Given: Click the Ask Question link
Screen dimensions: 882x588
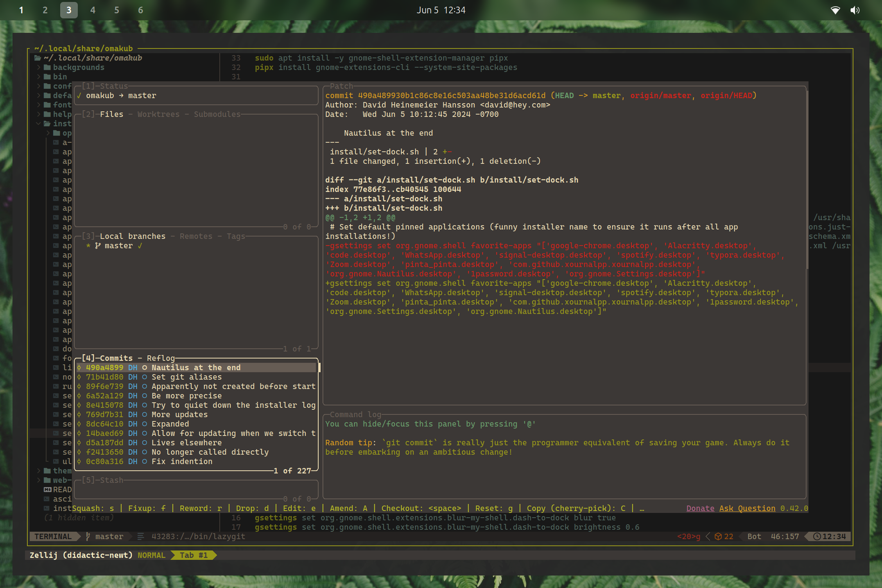Looking at the screenshot, I should tap(747, 508).
